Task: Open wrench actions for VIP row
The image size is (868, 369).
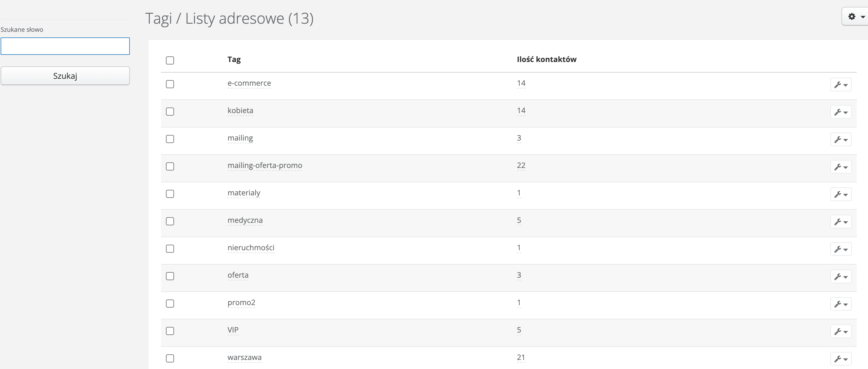Action: click(840, 332)
